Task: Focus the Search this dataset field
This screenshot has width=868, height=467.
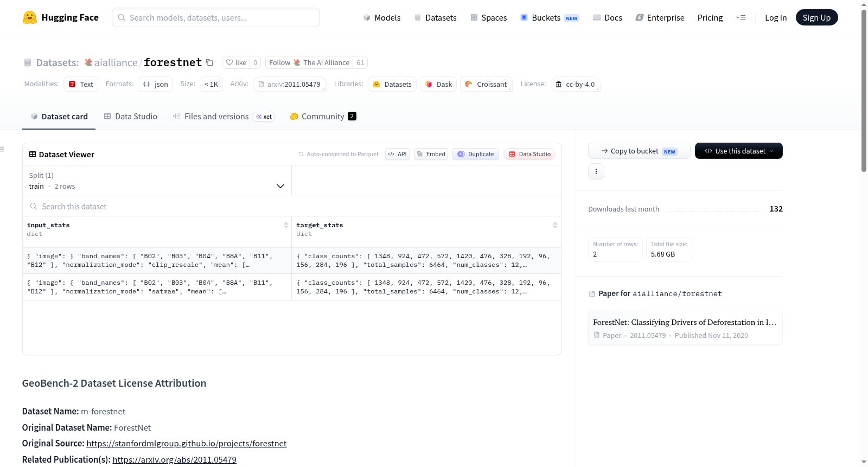Action: (x=292, y=206)
